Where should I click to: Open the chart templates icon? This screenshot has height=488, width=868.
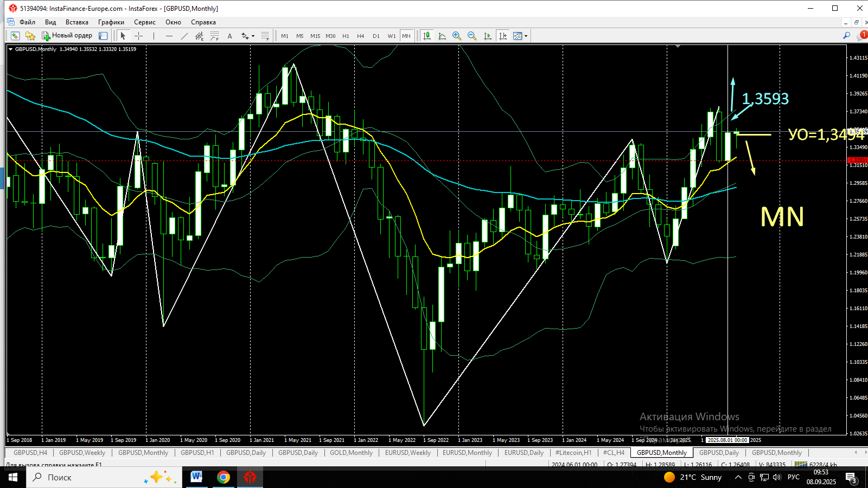(518, 36)
